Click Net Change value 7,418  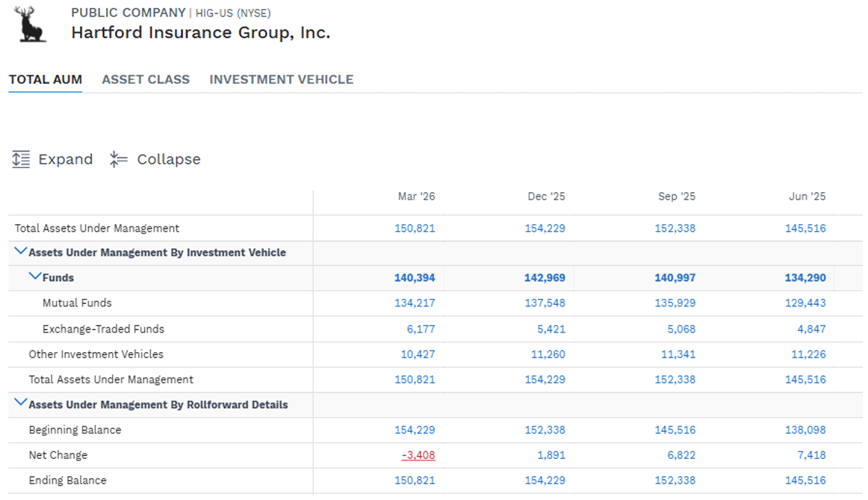coord(811,455)
